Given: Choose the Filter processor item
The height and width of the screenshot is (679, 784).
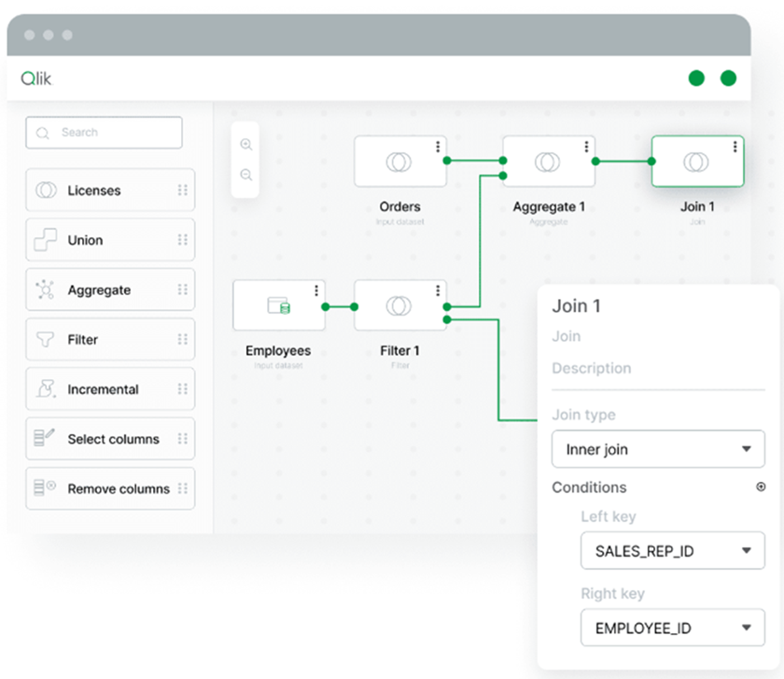Looking at the screenshot, I should pos(110,340).
